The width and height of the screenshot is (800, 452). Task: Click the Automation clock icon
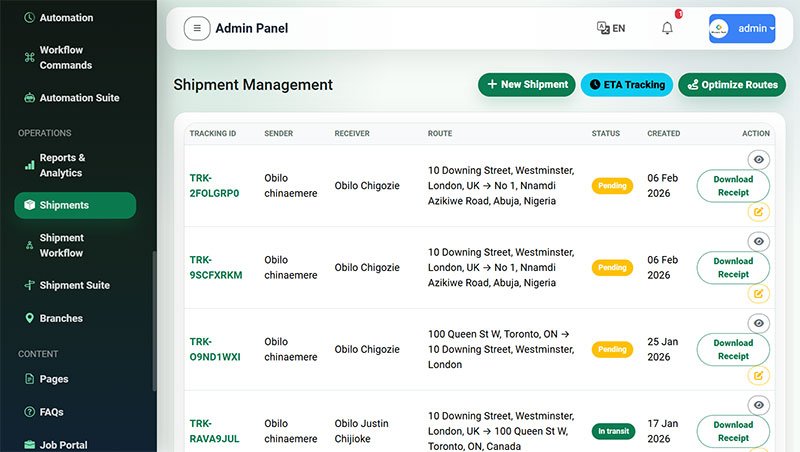point(30,18)
